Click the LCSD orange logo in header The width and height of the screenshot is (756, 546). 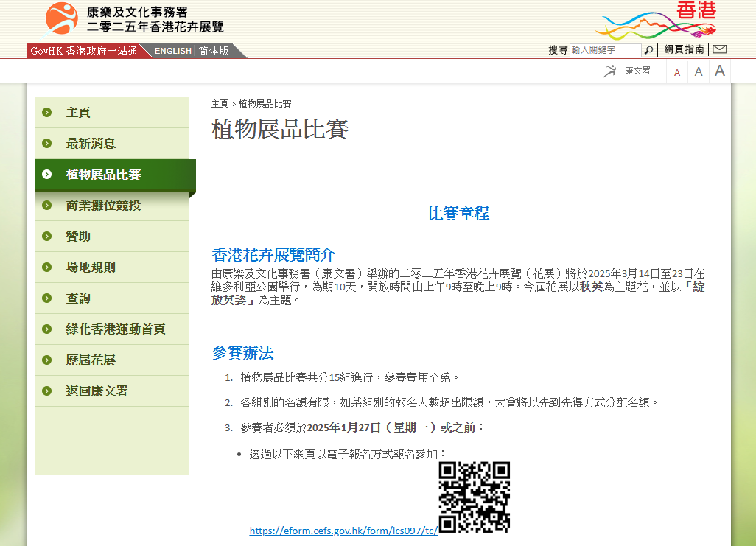[61, 20]
